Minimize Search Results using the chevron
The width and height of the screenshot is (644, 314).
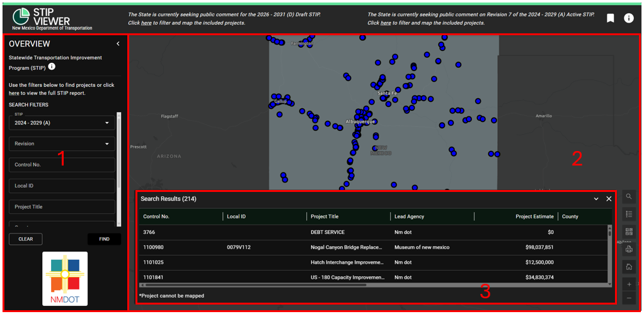[596, 199]
